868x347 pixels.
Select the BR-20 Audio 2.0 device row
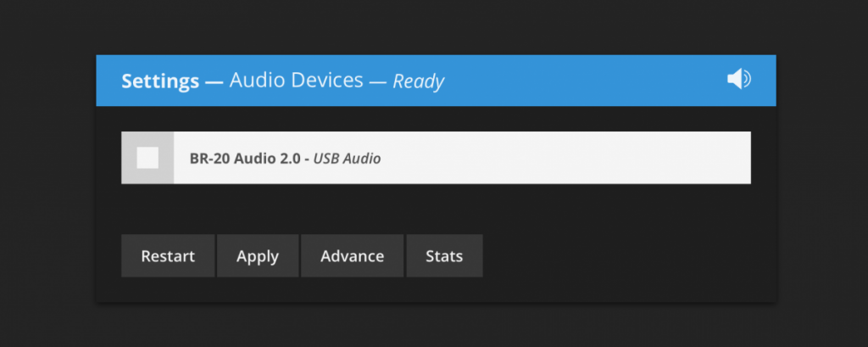(437, 158)
